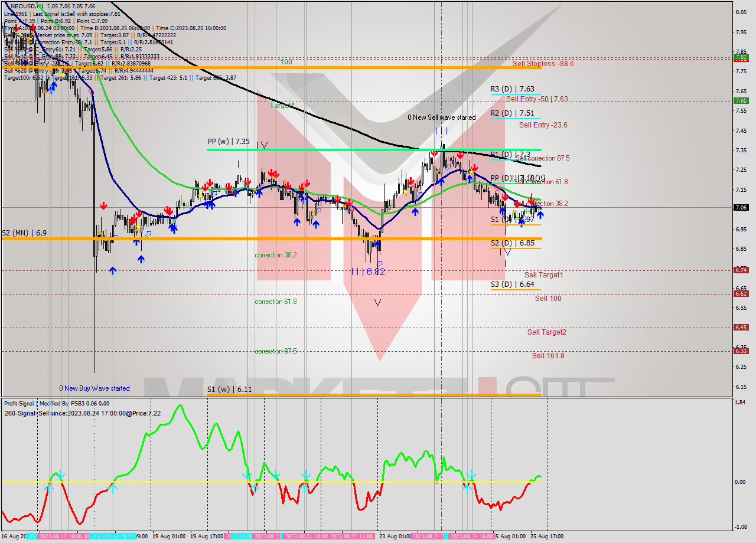Click the 'Sell Entry -23.6' label
756x543 pixels.
pos(543,125)
